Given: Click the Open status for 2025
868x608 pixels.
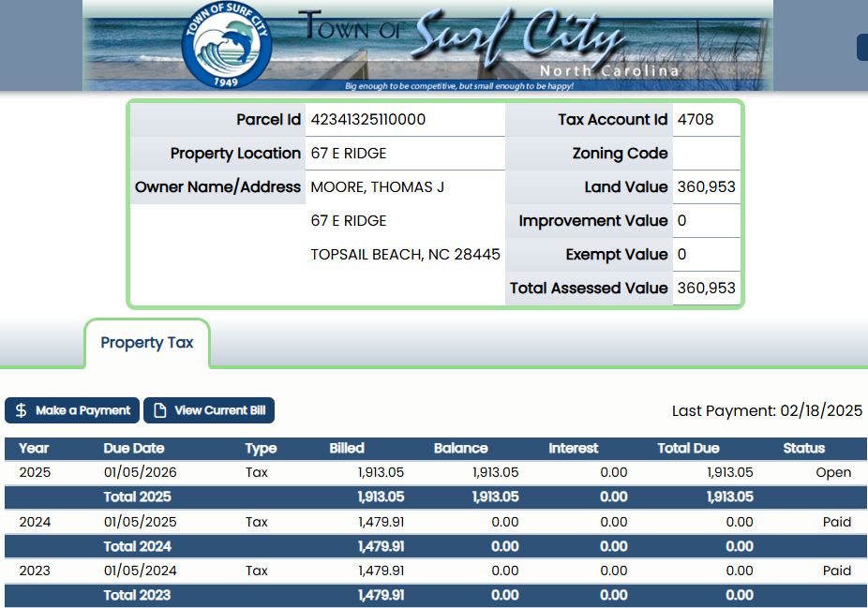Looking at the screenshot, I should 832,472.
